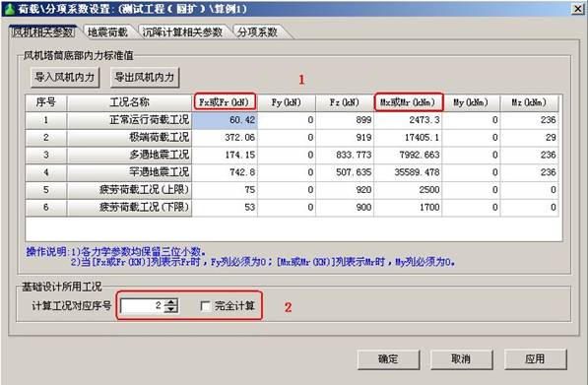Select row 疲劳荷载工况(上限)

point(129,190)
